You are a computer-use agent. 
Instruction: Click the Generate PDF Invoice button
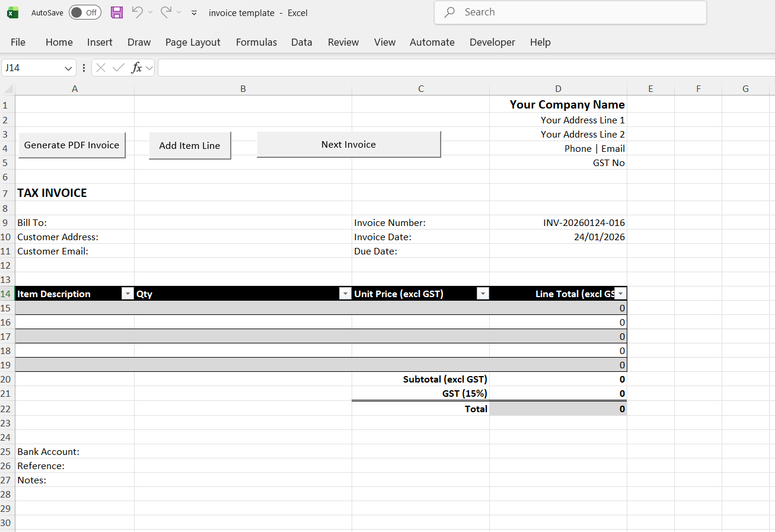(x=71, y=145)
